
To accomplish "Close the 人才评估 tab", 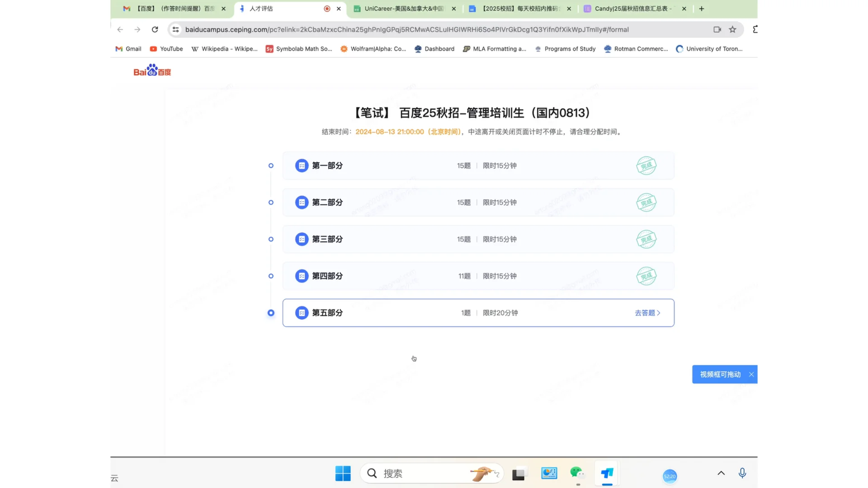I will pyautogui.click(x=339, y=9).
